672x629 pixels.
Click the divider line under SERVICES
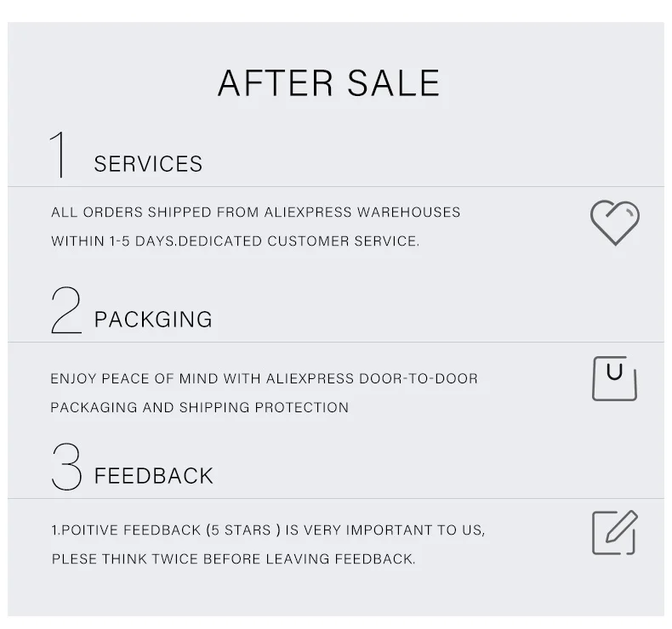(336, 186)
